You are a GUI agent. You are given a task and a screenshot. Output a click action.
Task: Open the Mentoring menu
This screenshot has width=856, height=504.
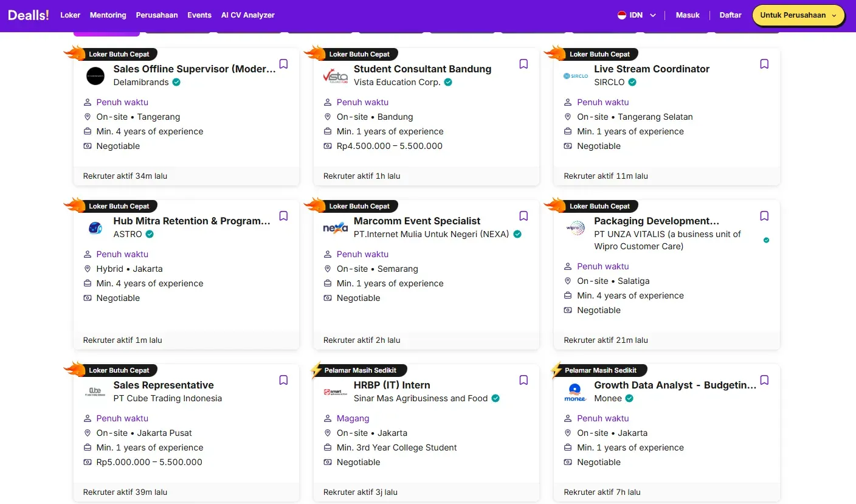108,15
